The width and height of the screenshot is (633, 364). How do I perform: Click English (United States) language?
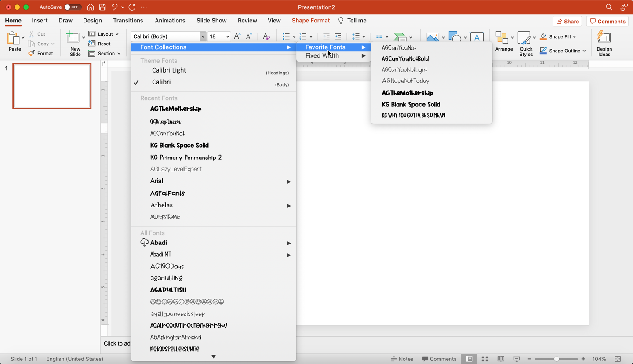tap(75, 359)
